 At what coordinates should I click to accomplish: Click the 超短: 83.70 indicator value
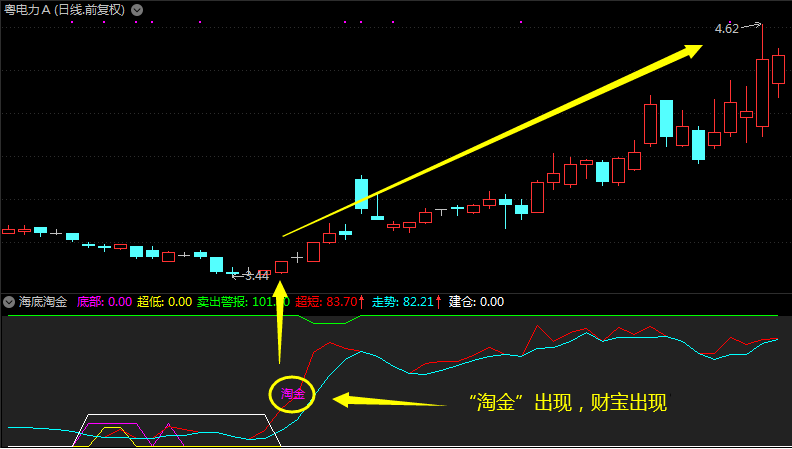pyautogui.click(x=329, y=302)
